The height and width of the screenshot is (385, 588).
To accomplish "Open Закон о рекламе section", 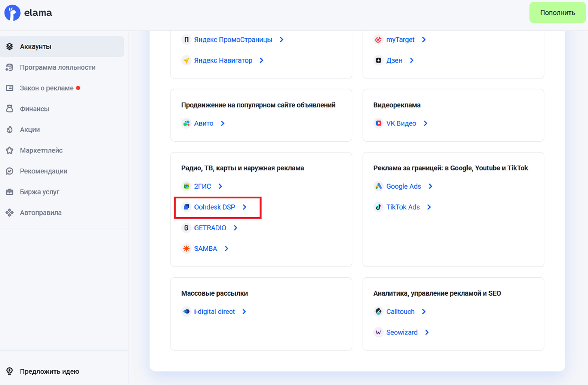I will (x=46, y=88).
